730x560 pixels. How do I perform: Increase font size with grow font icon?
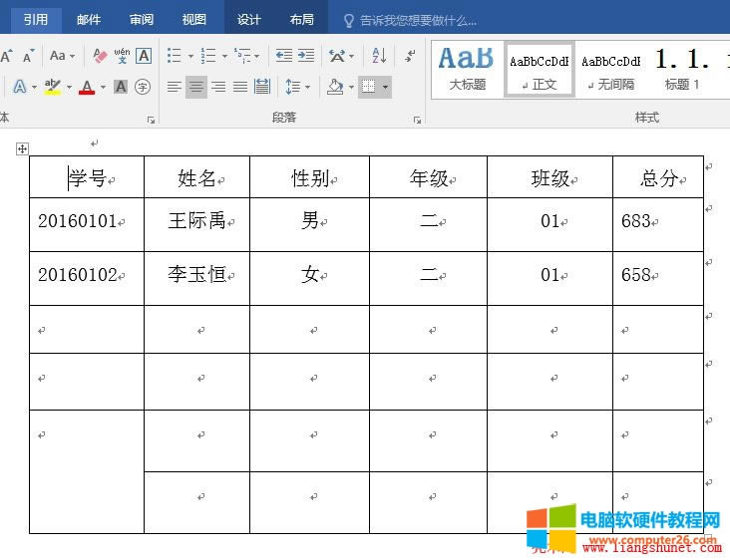[x=7, y=56]
